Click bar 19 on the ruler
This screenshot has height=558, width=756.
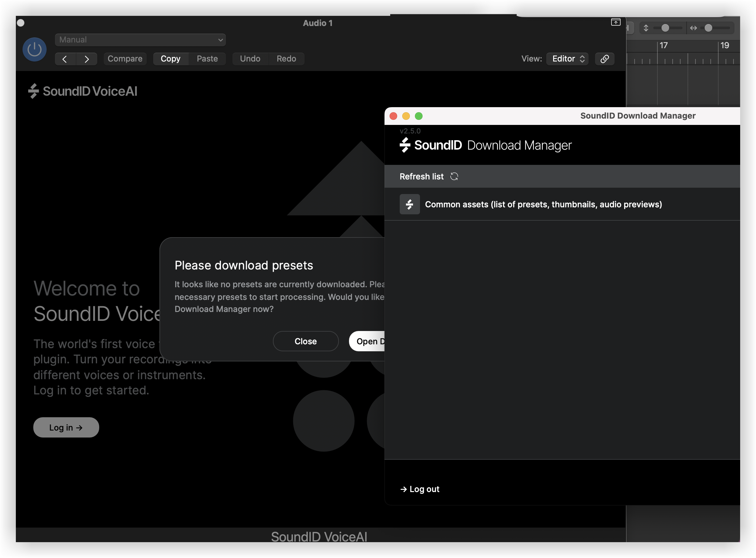[x=724, y=45]
